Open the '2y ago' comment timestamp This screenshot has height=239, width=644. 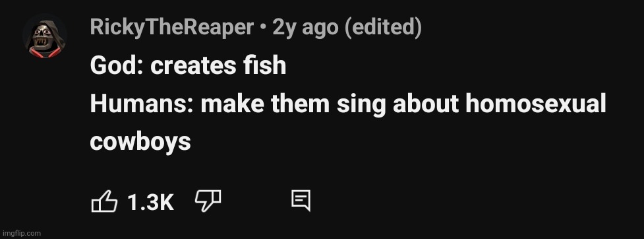pyautogui.click(x=305, y=28)
